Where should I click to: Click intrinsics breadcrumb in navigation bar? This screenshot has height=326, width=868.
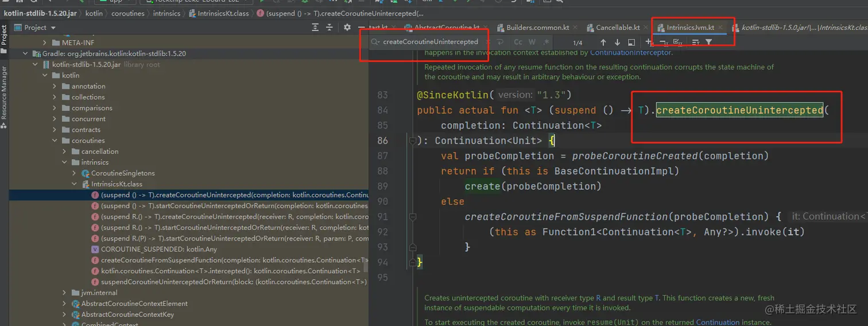click(x=167, y=13)
